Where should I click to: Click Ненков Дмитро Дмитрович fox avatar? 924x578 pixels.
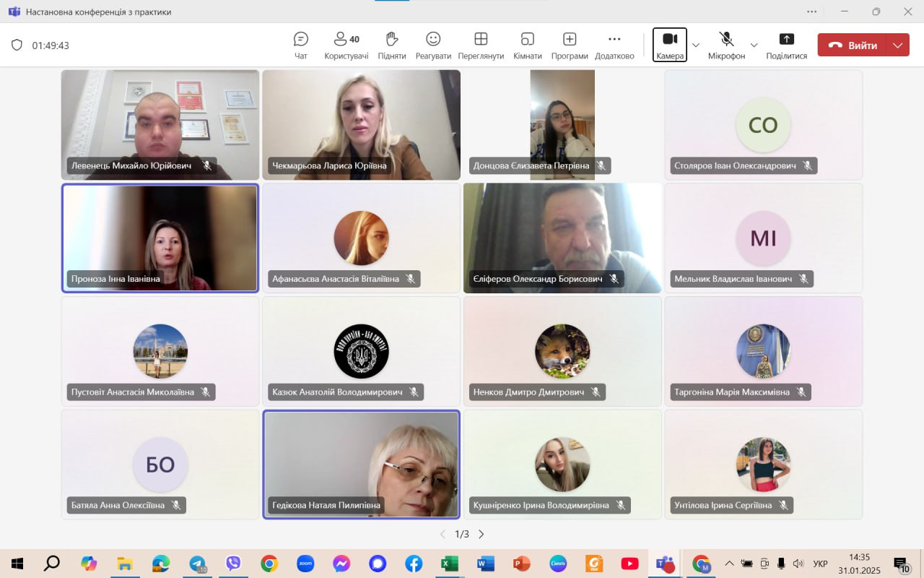pos(562,351)
